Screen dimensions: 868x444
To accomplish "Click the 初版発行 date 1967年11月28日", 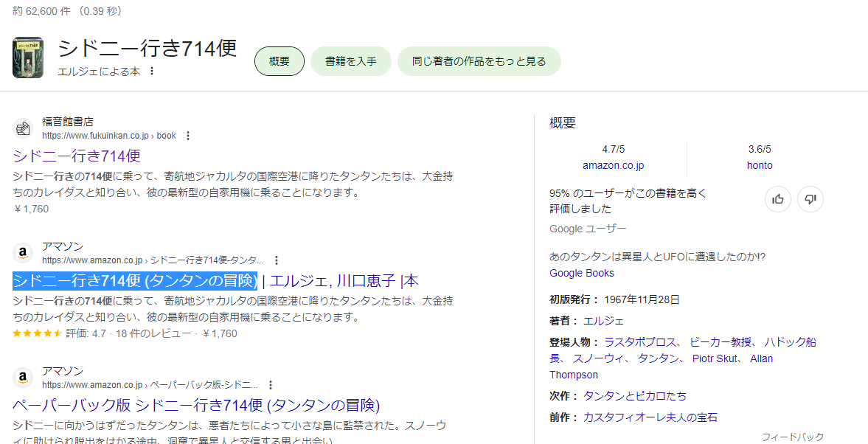I will [642, 300].
